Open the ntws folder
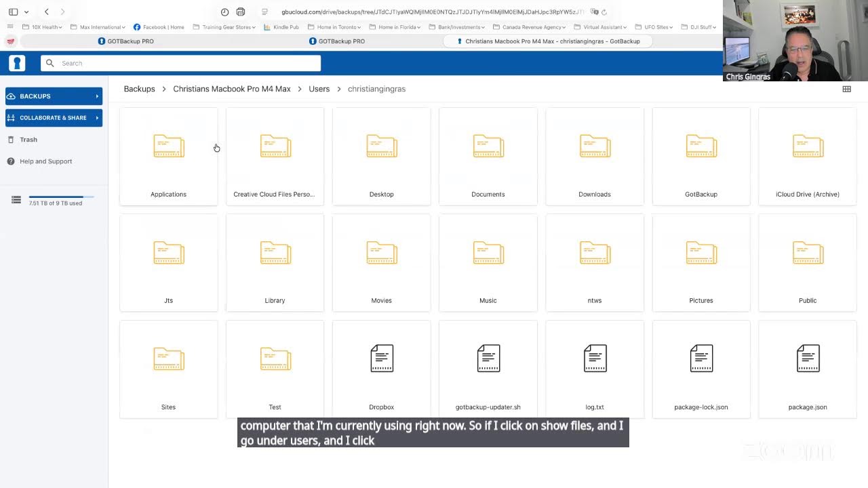 (x=595, y=263)
